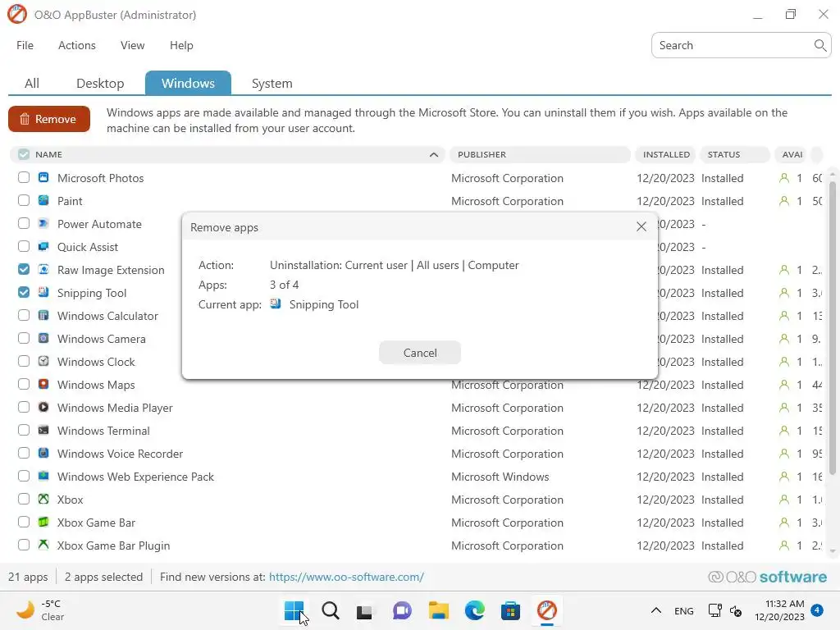The height and width of the screenshot is (630, 840).
Task: Cancel the Remove apps operation
Action: [x=420, y=353]
